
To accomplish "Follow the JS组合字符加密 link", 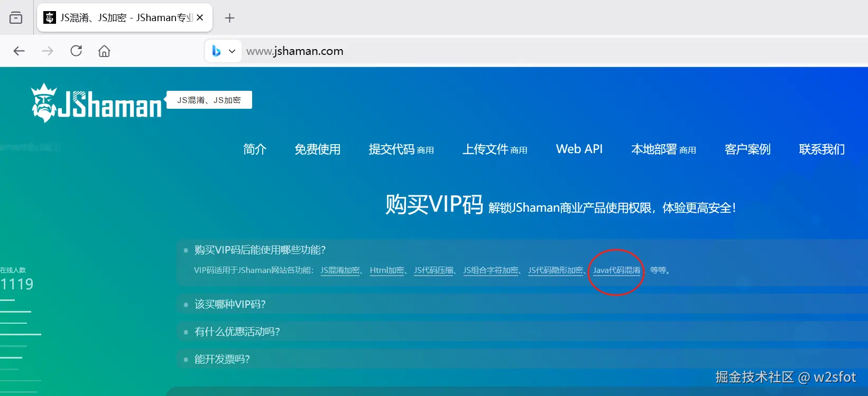I will pyautogui.click(x=491, y=270).
